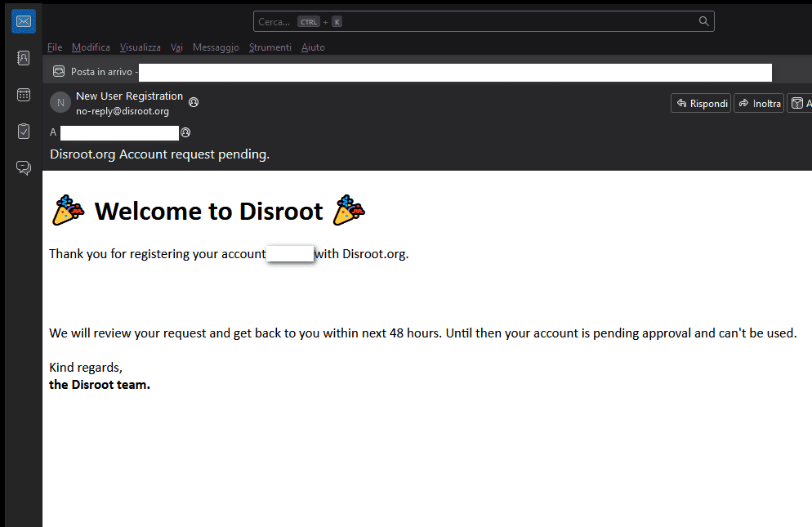Click the right party popper emoji
This screenshot has width=812, height=527.
(349, 210)
